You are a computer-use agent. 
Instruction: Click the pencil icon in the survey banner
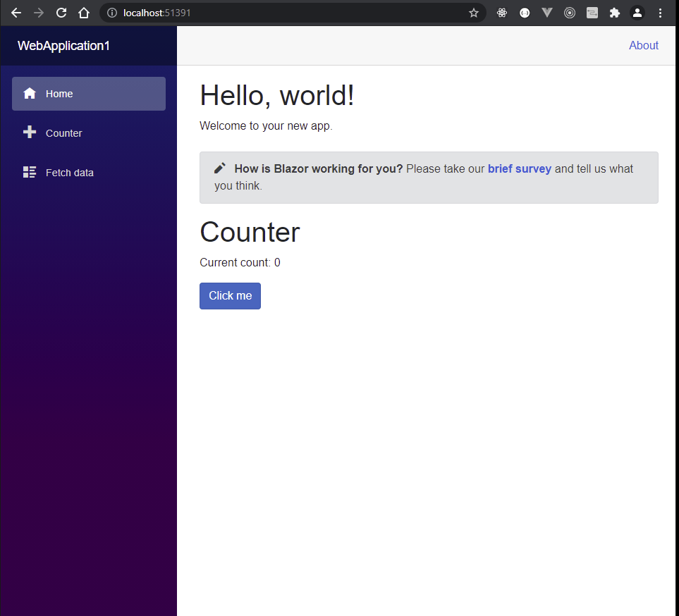click(x=219, y=168)
